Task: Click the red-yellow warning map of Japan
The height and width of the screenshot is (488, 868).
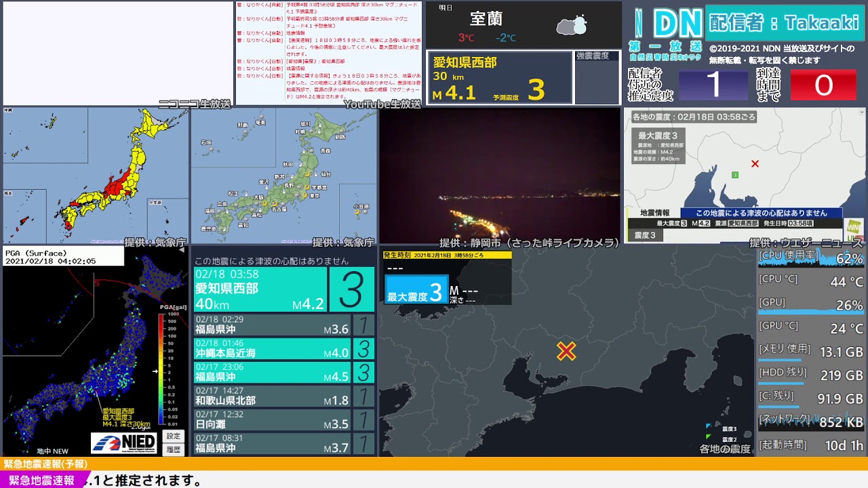Action: (96, 175)
